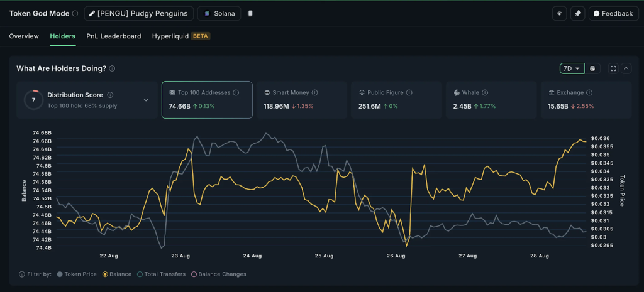
Task: Collapse the What Are Holders Doing panel
Action: pyautogui.click(x=626, y=68)
